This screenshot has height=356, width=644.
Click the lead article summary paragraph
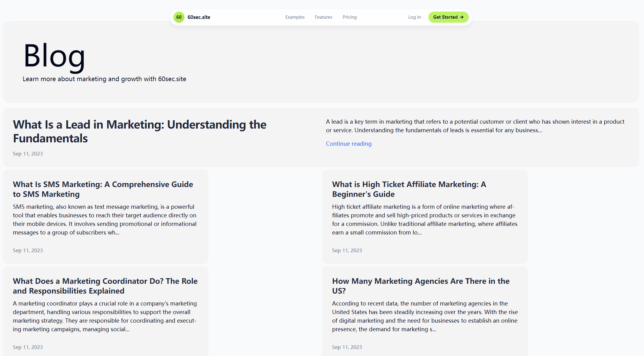475,126
